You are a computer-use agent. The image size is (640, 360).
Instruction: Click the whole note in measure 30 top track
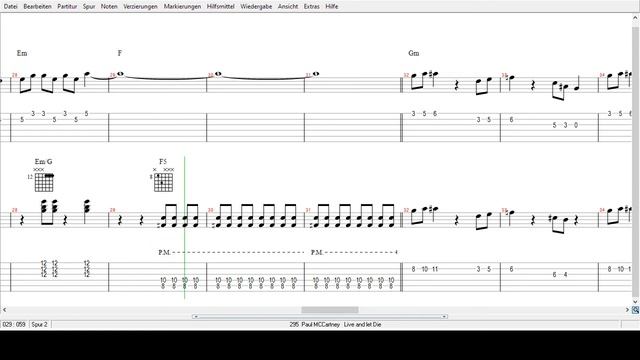[x=218, y=74]
